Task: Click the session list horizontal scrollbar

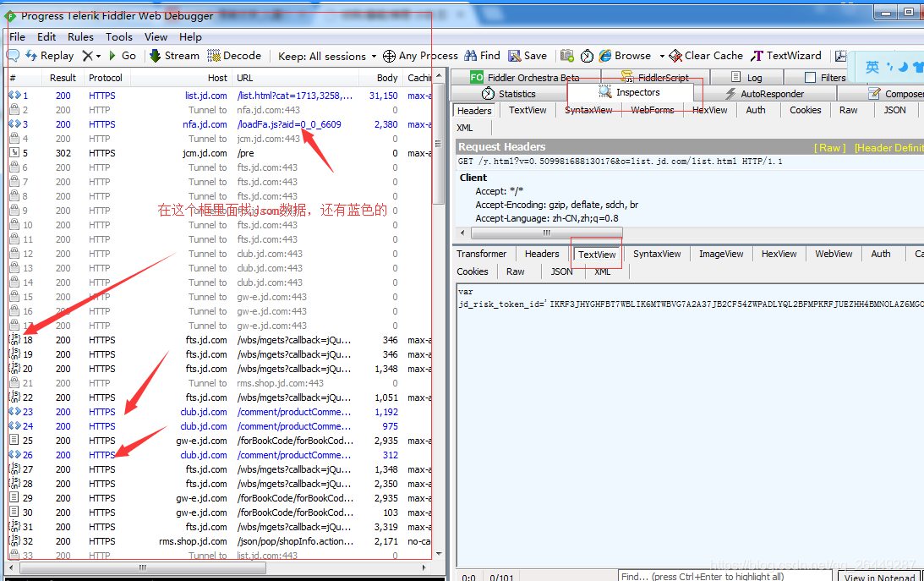Action: click(143, 568)
